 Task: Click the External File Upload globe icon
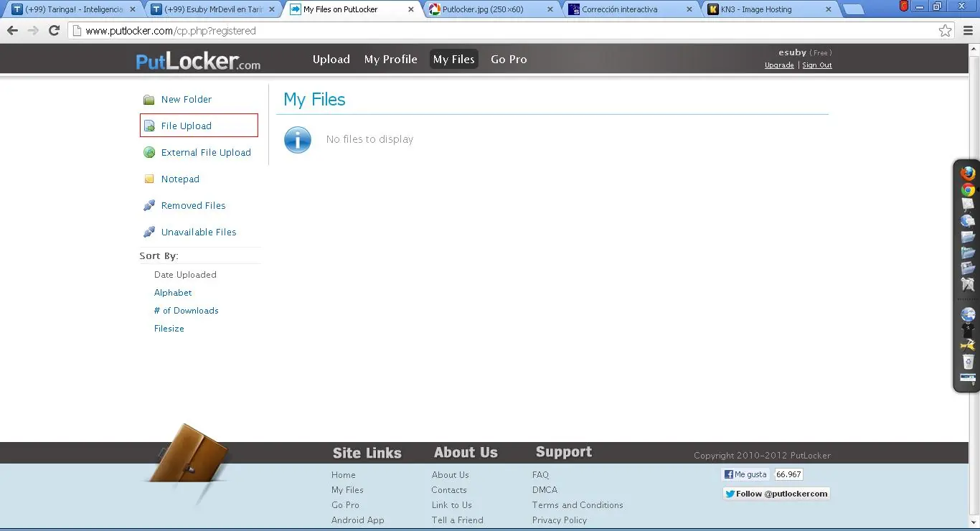tap(149, 153)
